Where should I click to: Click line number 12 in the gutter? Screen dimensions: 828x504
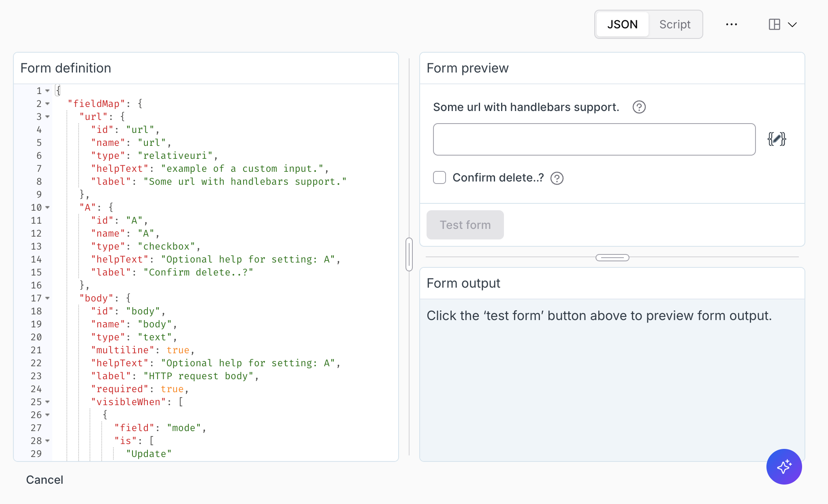pyautogui.click(x=36, y=233)
